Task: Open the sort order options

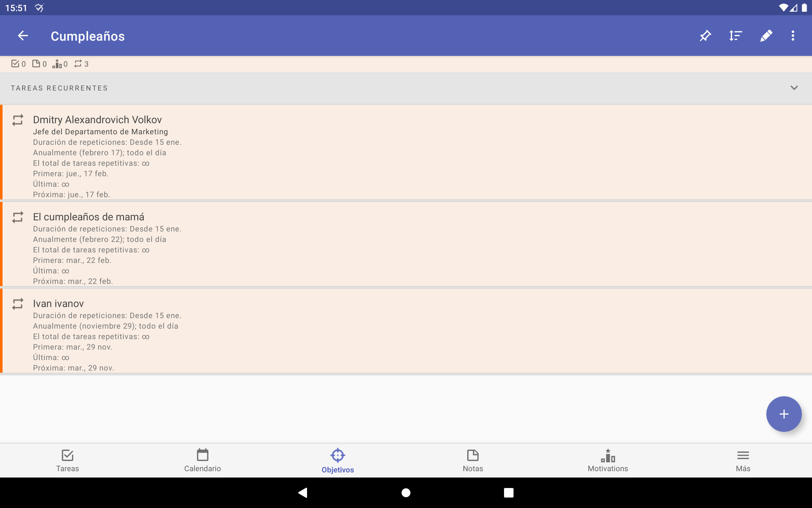Action: 736,36
